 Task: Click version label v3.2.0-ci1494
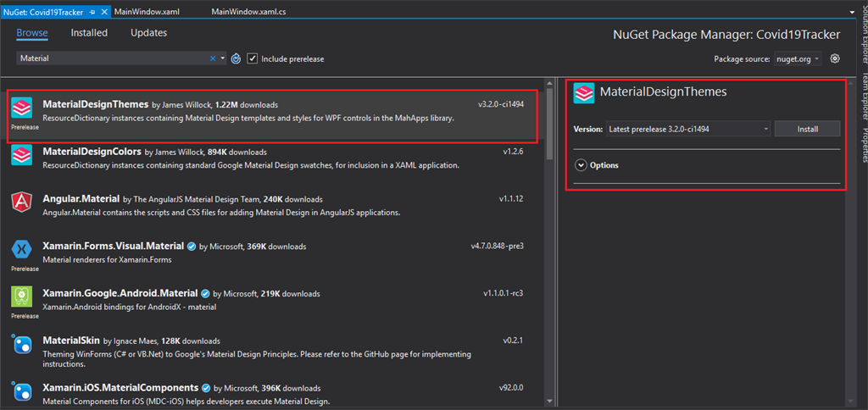[501, 104]
